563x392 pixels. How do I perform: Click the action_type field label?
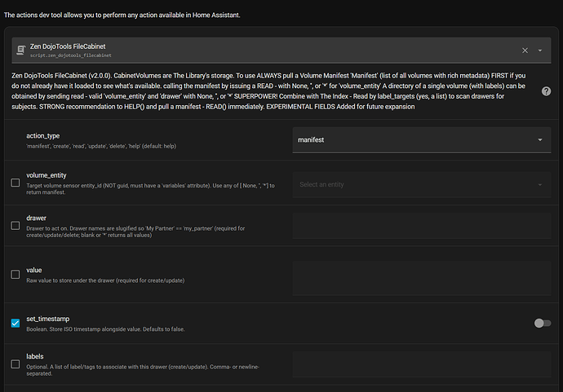(x=42, y=136)
